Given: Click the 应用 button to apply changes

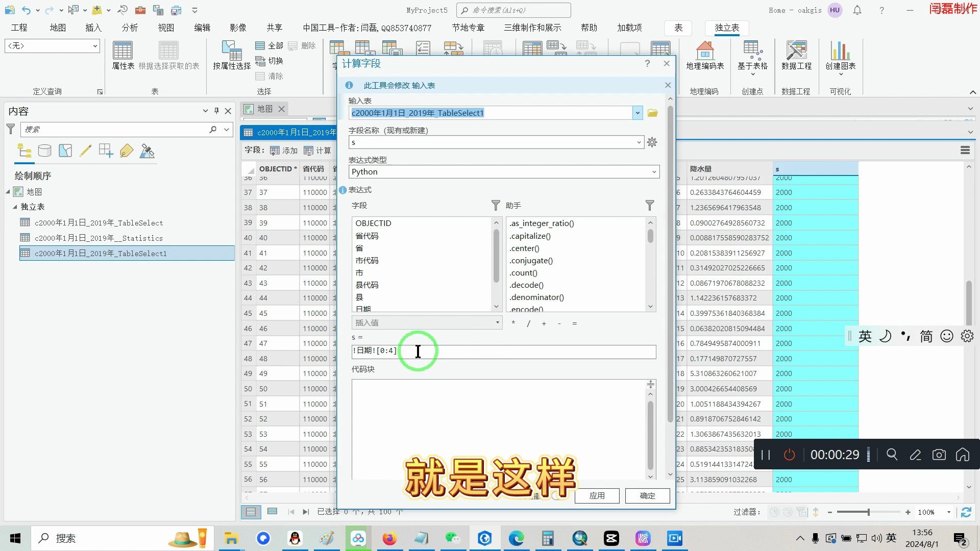Looking at the screenshot, I should (596, 495).
